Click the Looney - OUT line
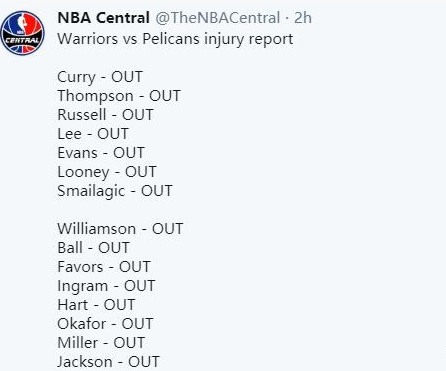This screenshot has height=371, width=446. click(107, 172)
